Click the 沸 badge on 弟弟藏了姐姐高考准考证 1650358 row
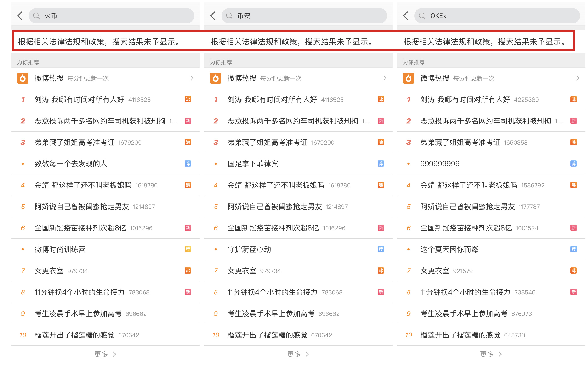The width and height of the screenshot is (588, 368). (x=573, y=142)
